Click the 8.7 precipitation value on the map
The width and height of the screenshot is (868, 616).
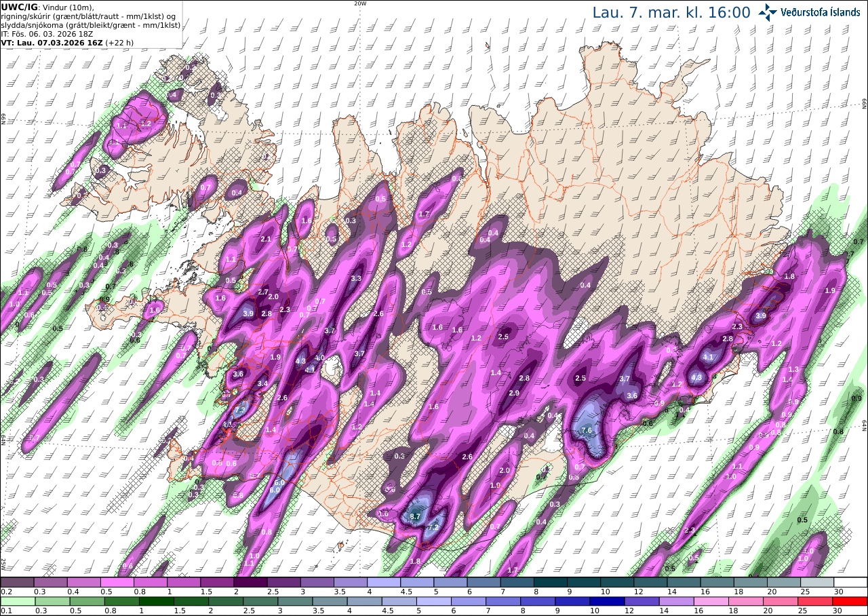point(416,516)
